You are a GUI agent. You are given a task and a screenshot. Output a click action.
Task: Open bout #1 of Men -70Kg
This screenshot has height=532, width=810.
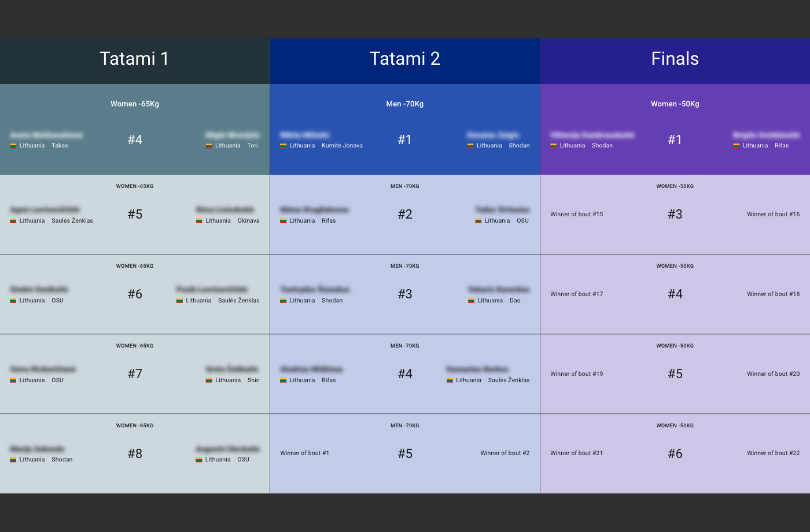404,139
